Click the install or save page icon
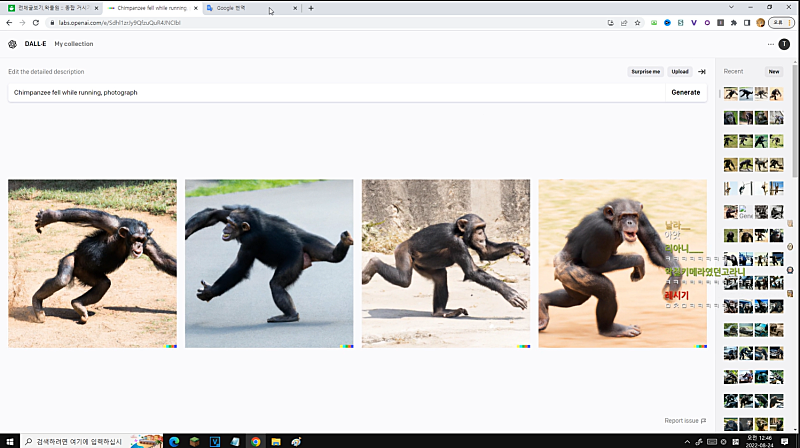 (x=611, y=23)
